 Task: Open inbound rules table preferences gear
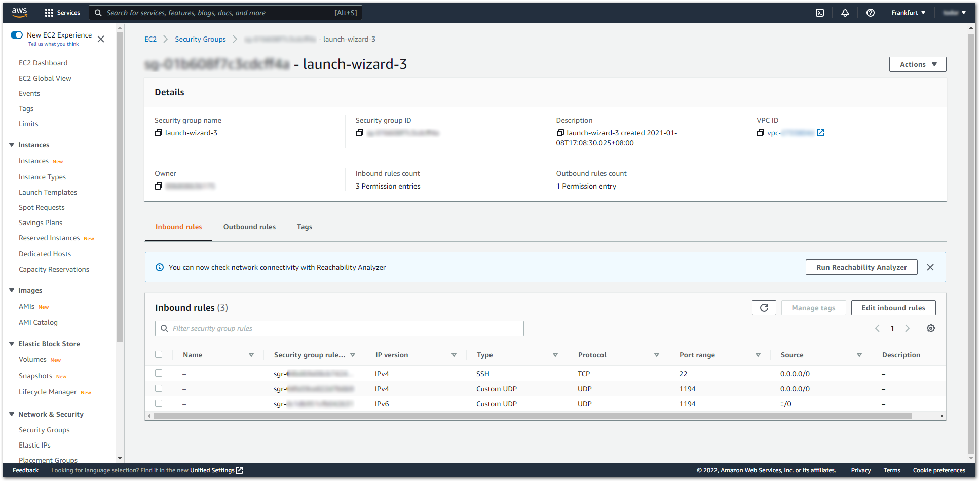pos(931,328)
